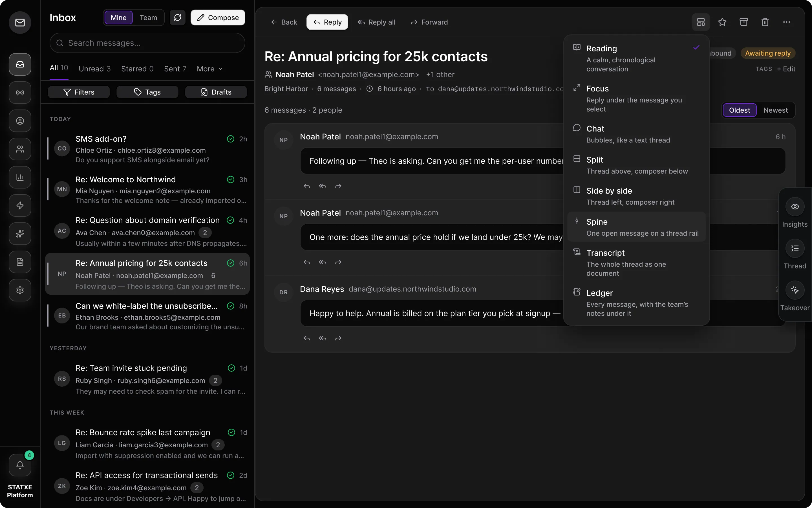Screen dimensions: 812x508
Task: Click Forward in toolbar
Action: click(429, 22)
